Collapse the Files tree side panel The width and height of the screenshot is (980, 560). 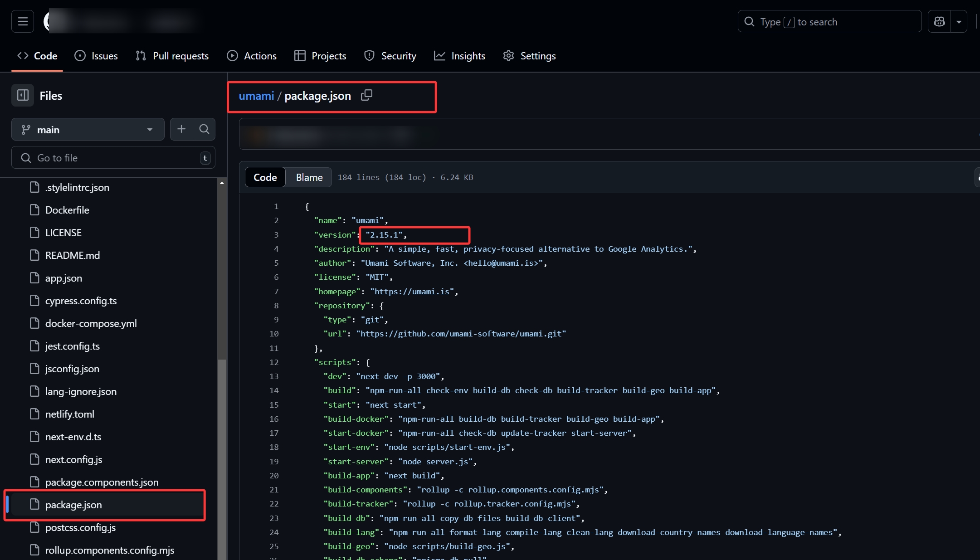(23, 95)
